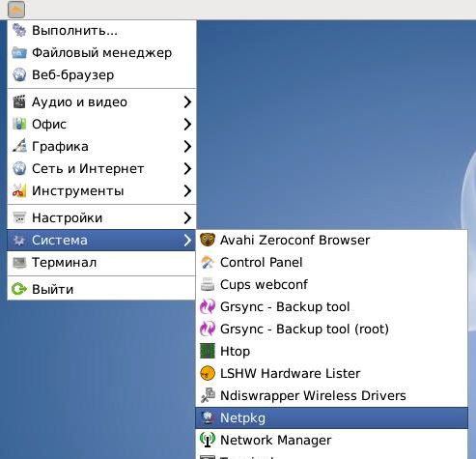Click the Ndiswrapper Wireless Drivers icon
Viewport: 476px width, 459px height.
(x=208, y=395)
